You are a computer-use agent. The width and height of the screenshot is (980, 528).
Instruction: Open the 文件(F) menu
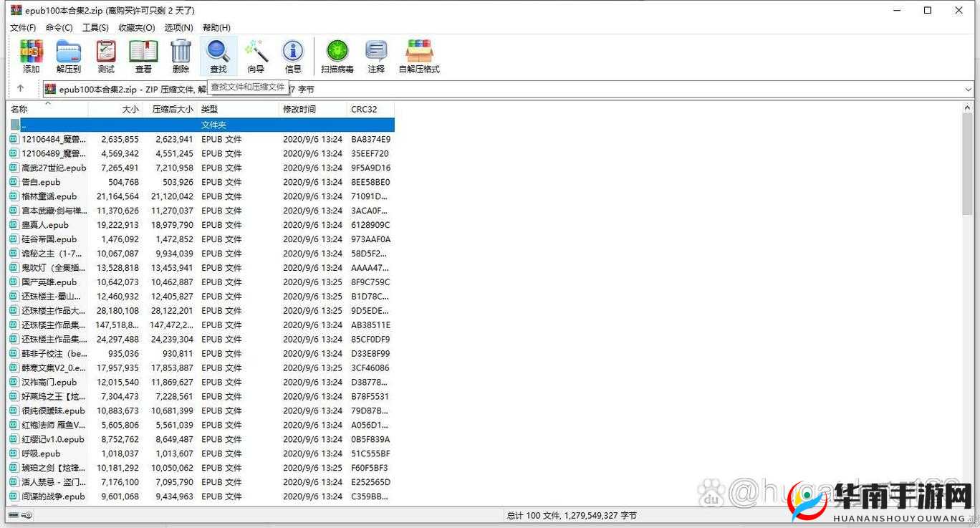pyautogui.click(x=23, y=27)
